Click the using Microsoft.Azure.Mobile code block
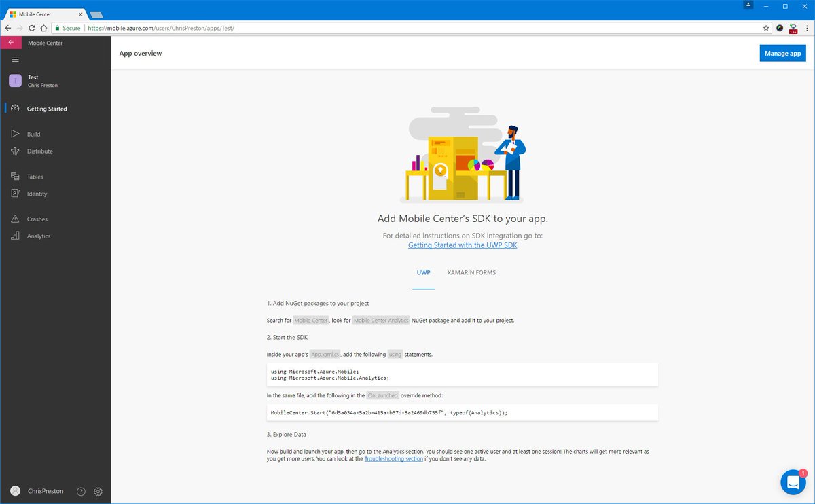 point(463,374)
